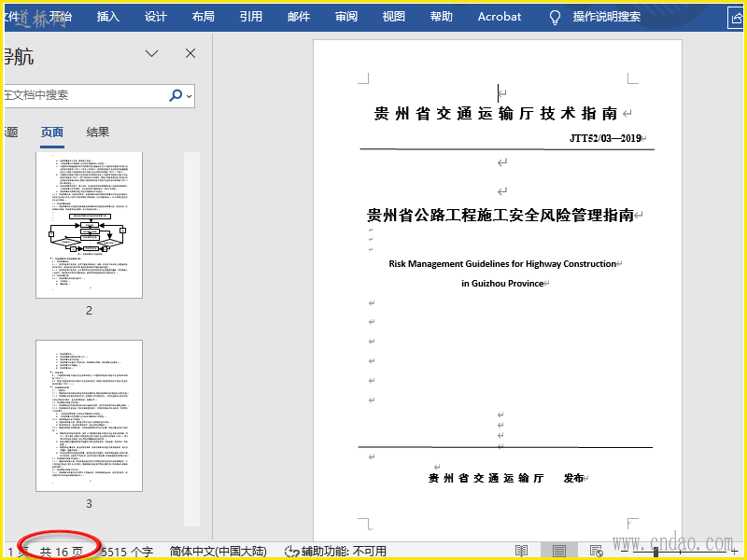This screenshot has height=560, width=747.
Task: Click the 共 16 页 page count
Action: click(x=62, y=552)
